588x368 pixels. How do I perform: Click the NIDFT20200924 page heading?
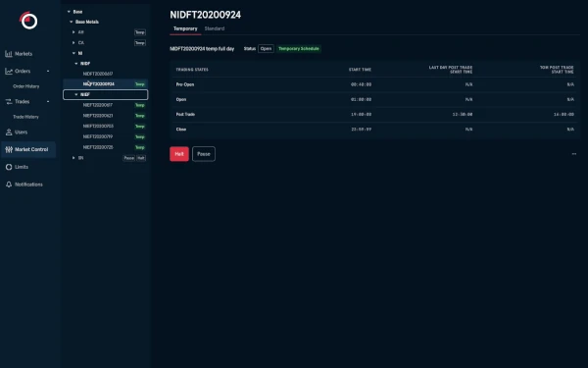(x=206, y=15)
